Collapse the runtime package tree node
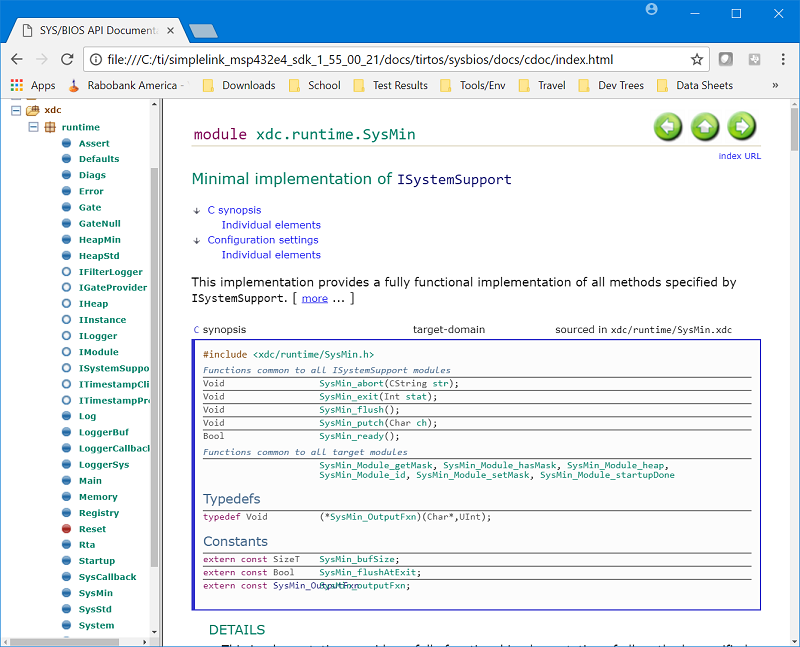The width and height of the screenshot is (800, 647). click(x=33, y=127)
